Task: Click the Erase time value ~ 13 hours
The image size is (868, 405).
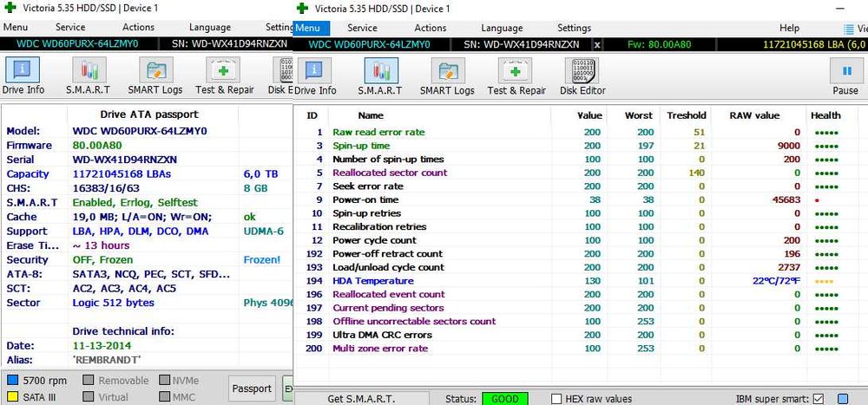Action: 101,245
